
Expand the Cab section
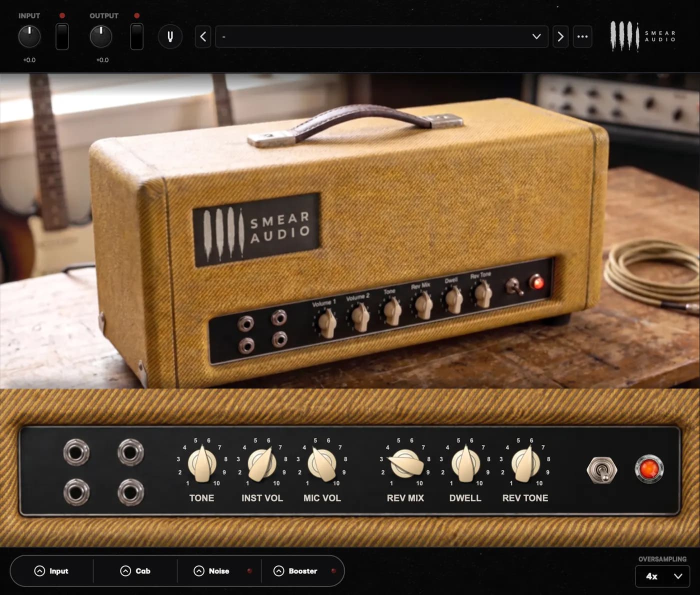(135, 571)
